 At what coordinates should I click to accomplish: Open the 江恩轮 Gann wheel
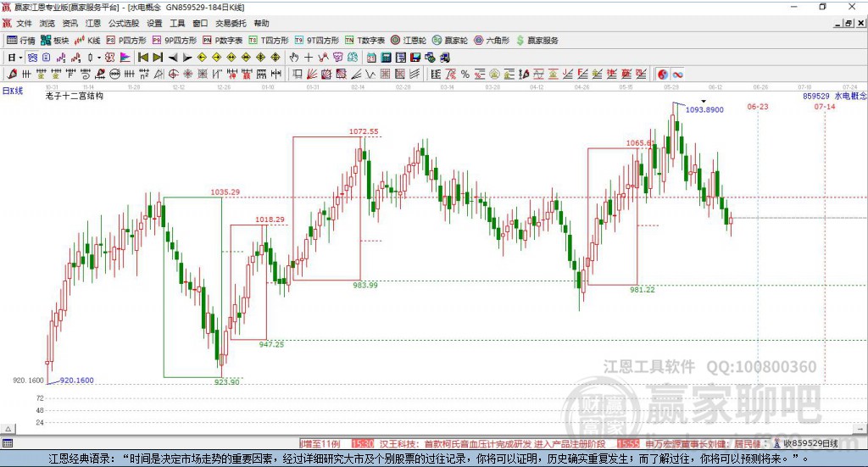(409, 41)
